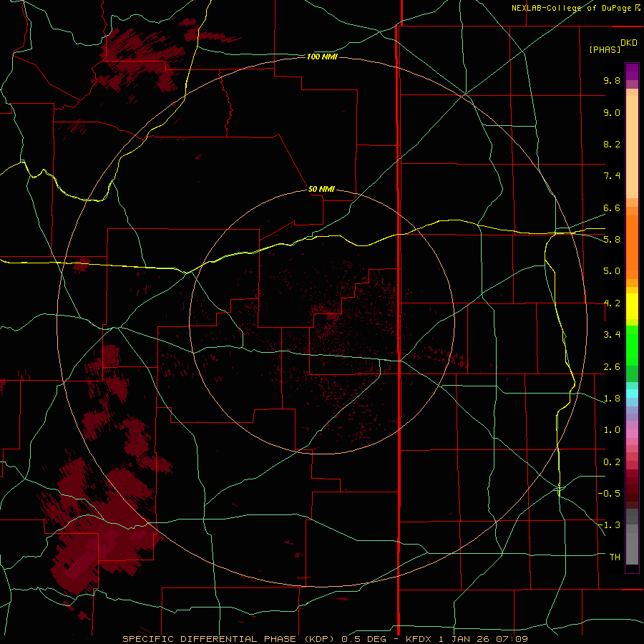The width and height of the screenshot is (644, 644).
Task: Click the small dense echo cluster at the radar center
Action: (x=332, y=316)
